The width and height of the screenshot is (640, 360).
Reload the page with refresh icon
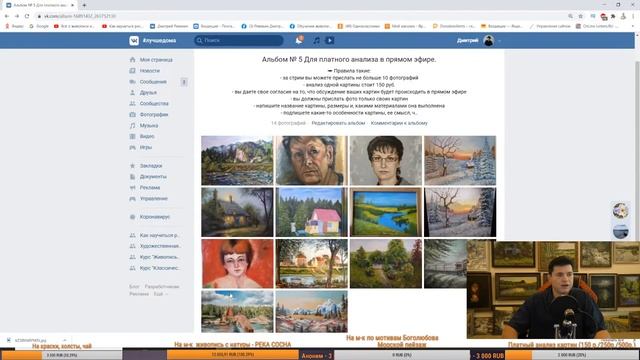(x=27, y=16)
